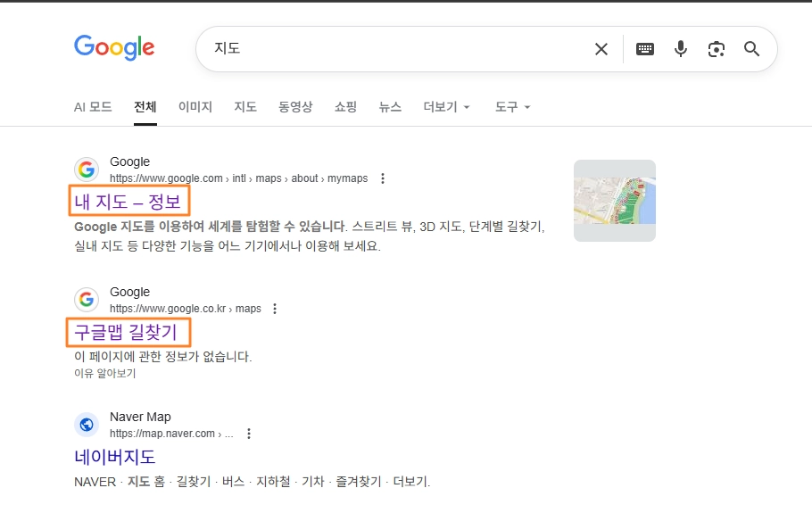Expand the 더보기 dropdown
812x513 pixels.
tap(446, 107)
